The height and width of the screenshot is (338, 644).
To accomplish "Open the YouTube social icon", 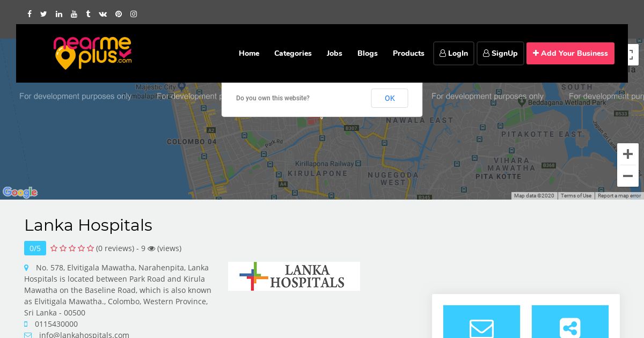I will tap(74, 14).
